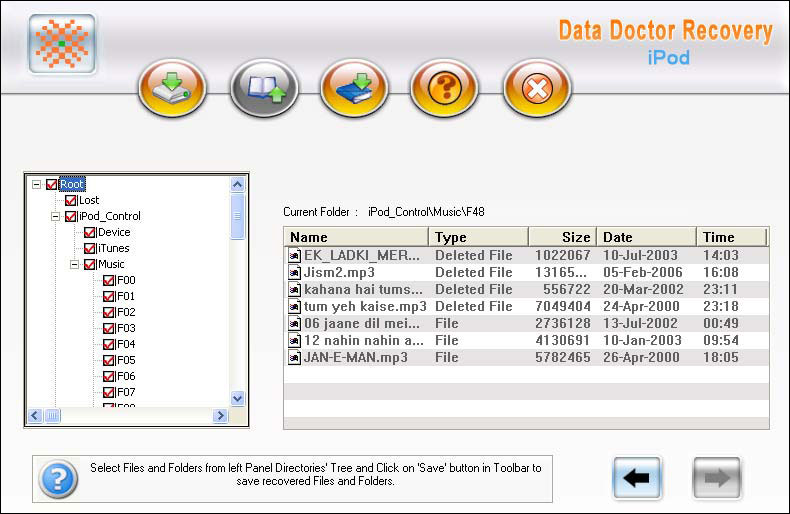Sort files by the Size column header
Screen dimensions: 790x514
(x=562, y=237)
